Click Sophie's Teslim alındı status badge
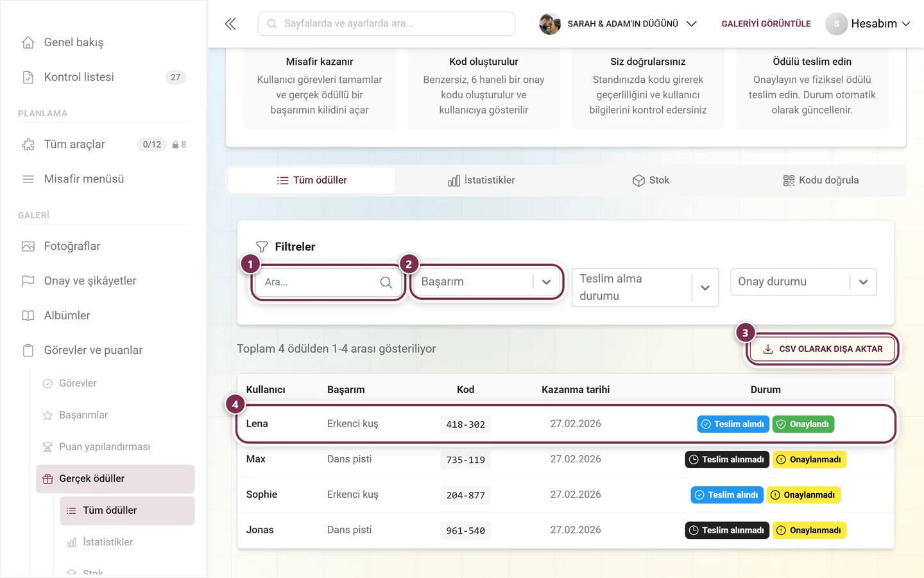The height and width of the screenshot is (578, 924). [x=727, y=495]
